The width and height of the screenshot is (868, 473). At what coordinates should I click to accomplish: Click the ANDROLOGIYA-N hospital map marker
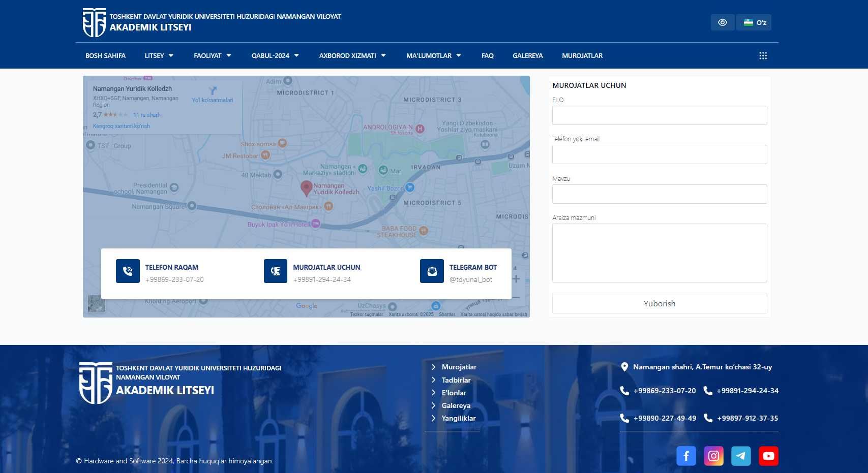[420, 129]
